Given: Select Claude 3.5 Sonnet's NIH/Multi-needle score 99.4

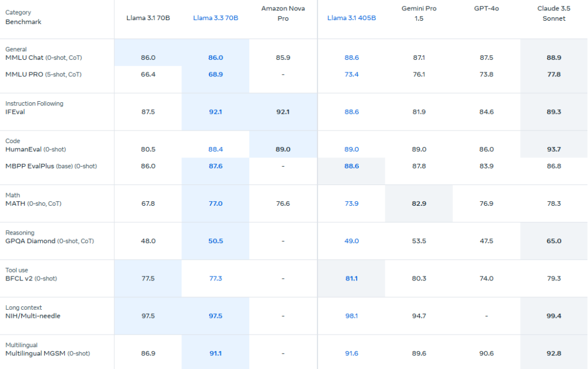Looking at the screenshot, I should [554, 316].
